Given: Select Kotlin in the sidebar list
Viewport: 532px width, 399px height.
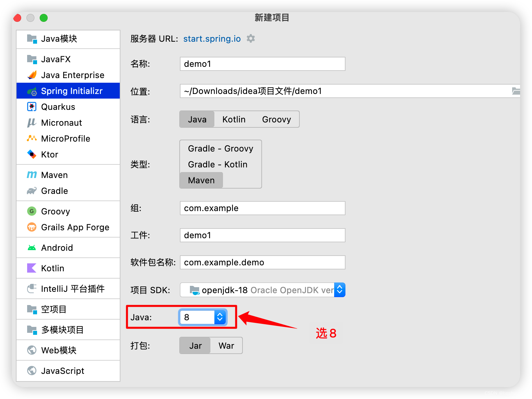Looking at the screenshot, I should tap(53, 268).
